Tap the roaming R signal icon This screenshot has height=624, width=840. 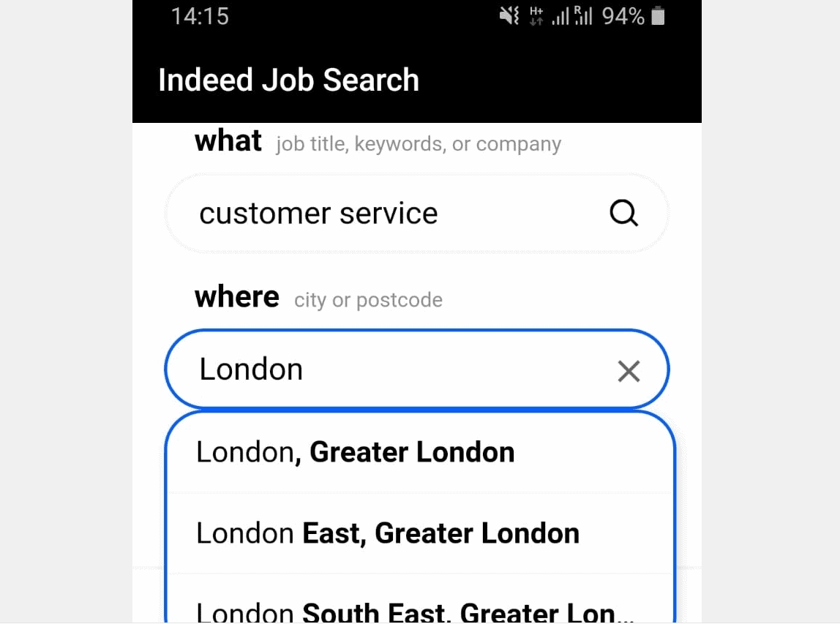[x=583, y=16]
